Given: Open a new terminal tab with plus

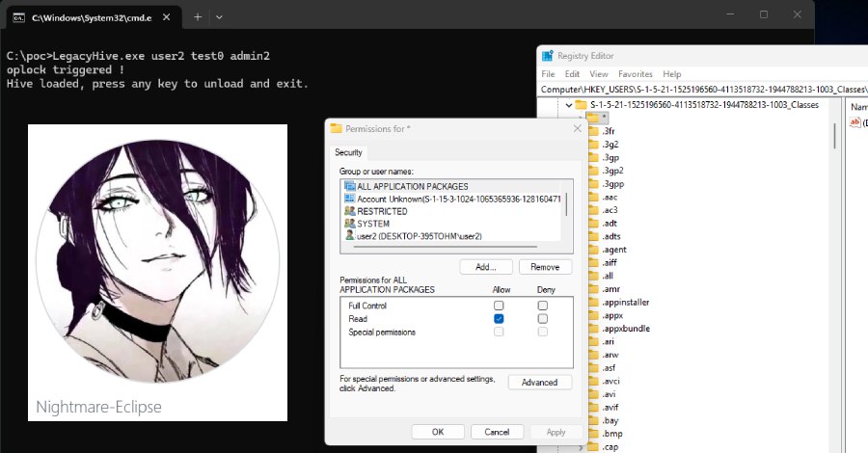Looking at the screenshot, I should point(198,17).
